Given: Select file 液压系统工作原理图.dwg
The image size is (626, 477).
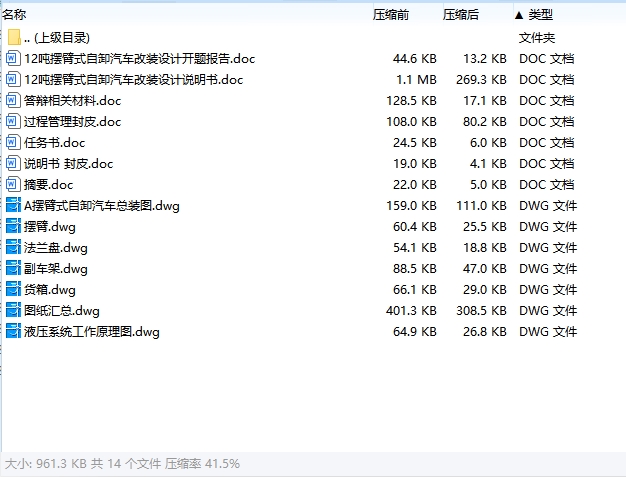Looking at the screenshot, I should tap(91, 332).
